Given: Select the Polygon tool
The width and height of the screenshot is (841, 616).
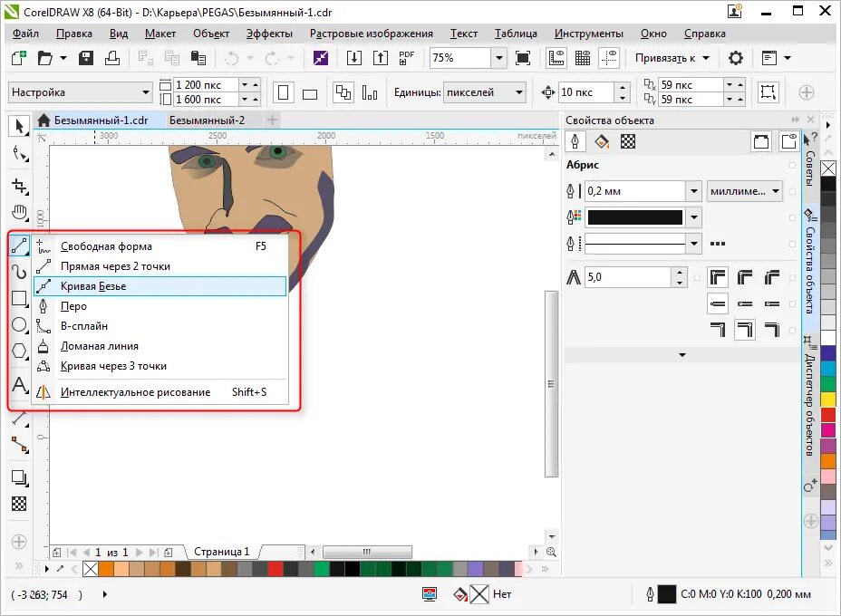Looking at the screenshot, I should pos(19,351).
